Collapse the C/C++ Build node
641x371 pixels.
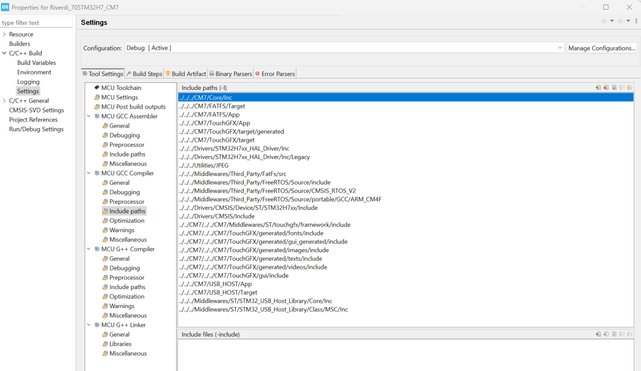point(4,53)
